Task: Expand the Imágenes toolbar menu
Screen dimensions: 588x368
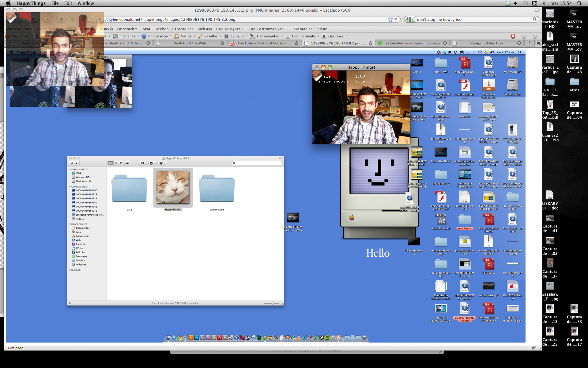Action: tap(127, 36)
